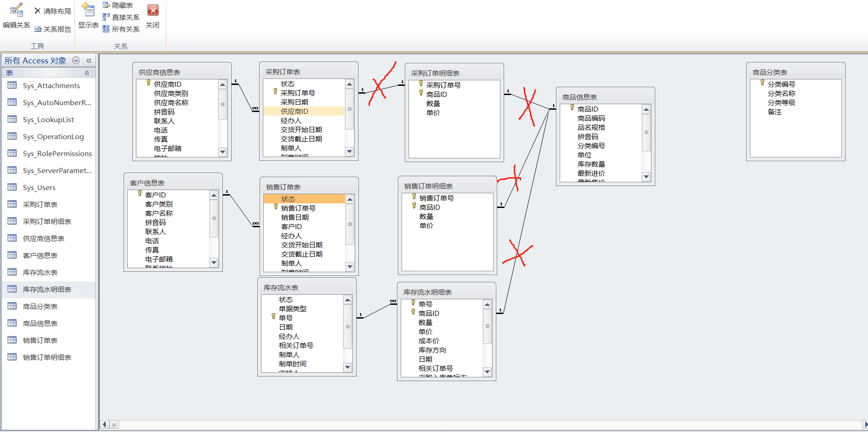The image size is (868, 432).
Task: Select the 分类编号 field in the 商品分类表 box
Action: (x=782, y=84)
